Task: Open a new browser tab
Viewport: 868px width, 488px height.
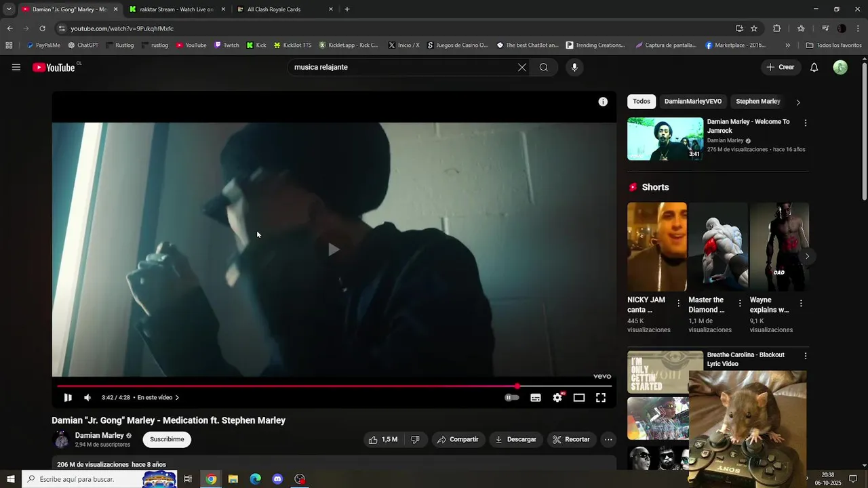Action: tap(347, 9)
